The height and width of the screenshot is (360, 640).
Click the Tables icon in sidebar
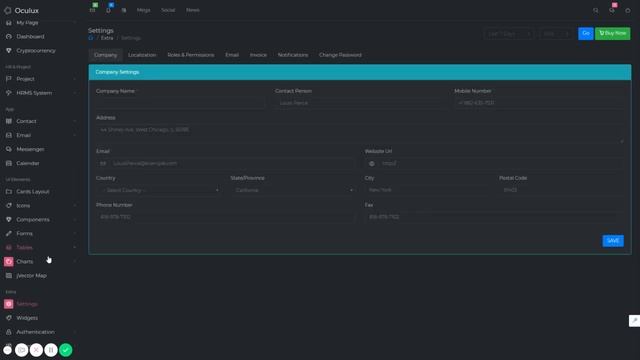(9, 248)
